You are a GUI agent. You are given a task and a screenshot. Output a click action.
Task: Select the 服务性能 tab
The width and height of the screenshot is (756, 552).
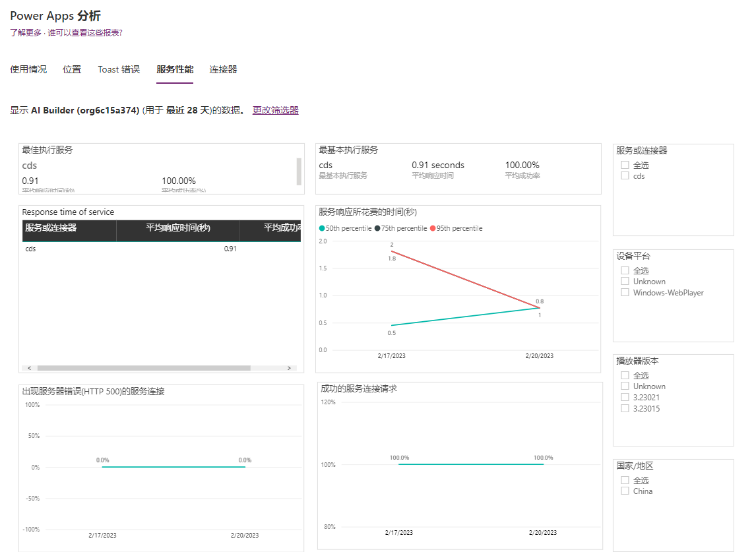click(x=175, y=69)
